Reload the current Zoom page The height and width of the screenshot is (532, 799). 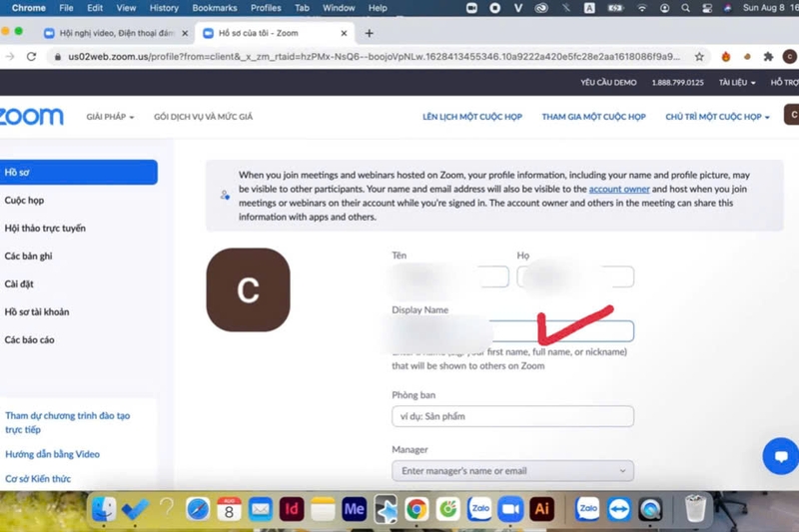point(32,57)
